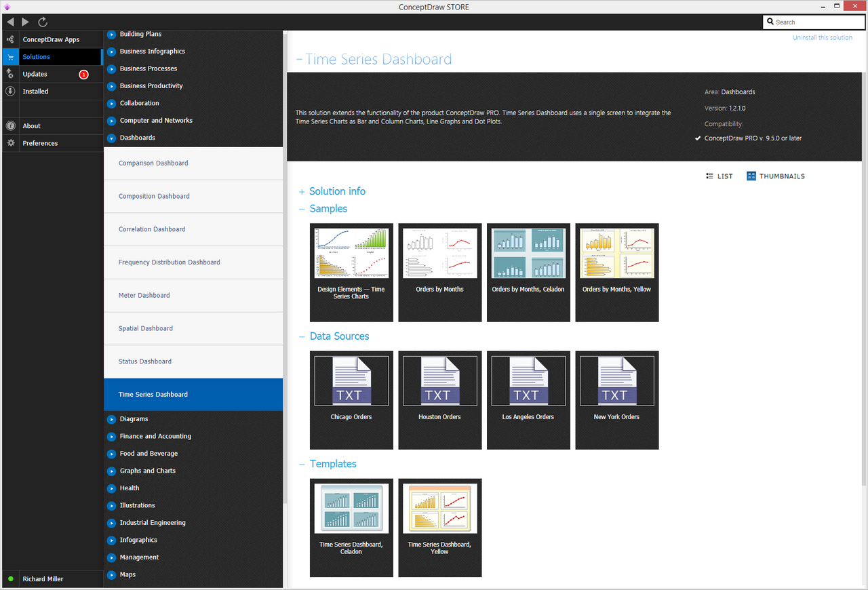Click Uninstall this solution link

tap(823, 38)
